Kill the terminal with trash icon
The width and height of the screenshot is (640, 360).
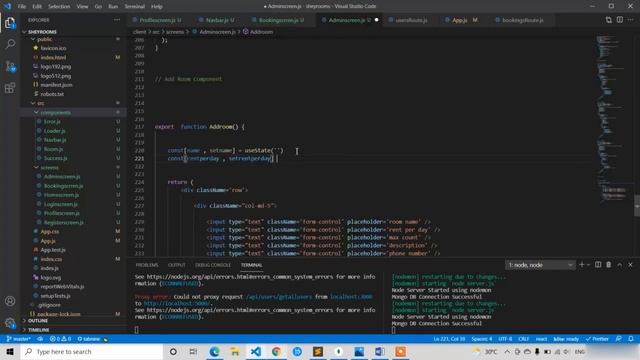[609, 265]
